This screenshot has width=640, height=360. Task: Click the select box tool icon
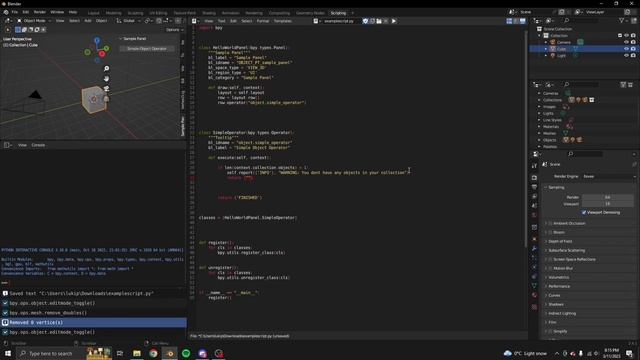click(x=18, y=29)
